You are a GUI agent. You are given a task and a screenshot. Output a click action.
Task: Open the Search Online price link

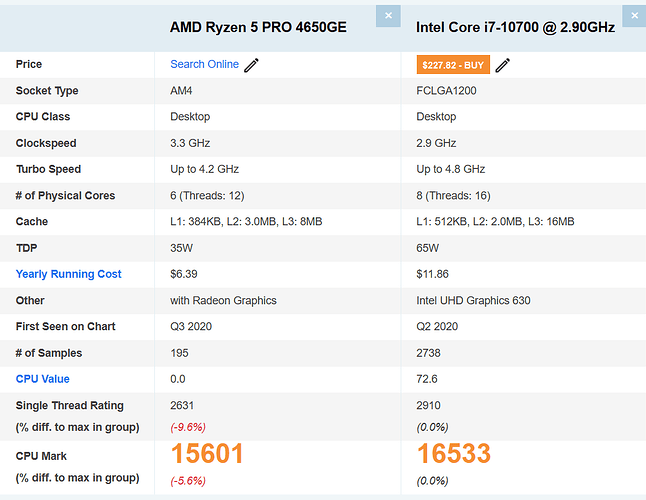pos(204,64)
